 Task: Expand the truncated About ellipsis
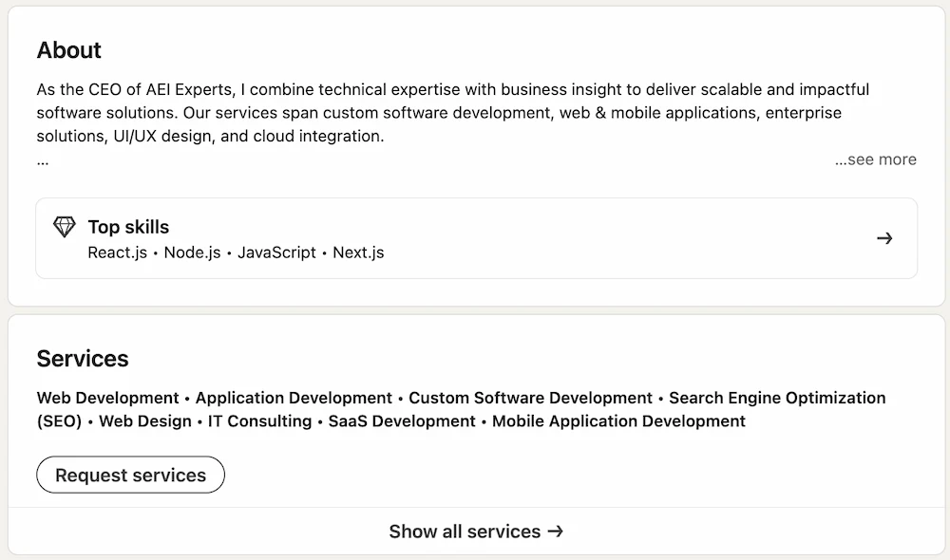pyautogui.click(x=42, y=160)
